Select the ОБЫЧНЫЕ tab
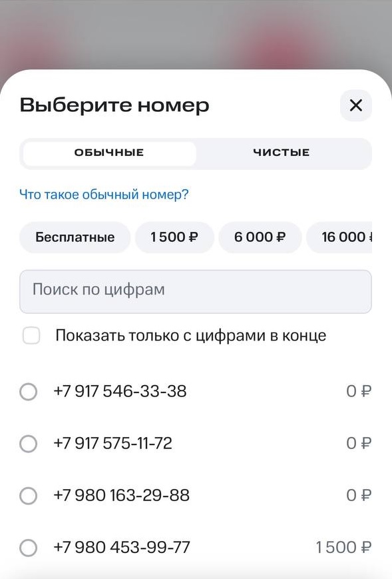 click(x=108, y=152)
